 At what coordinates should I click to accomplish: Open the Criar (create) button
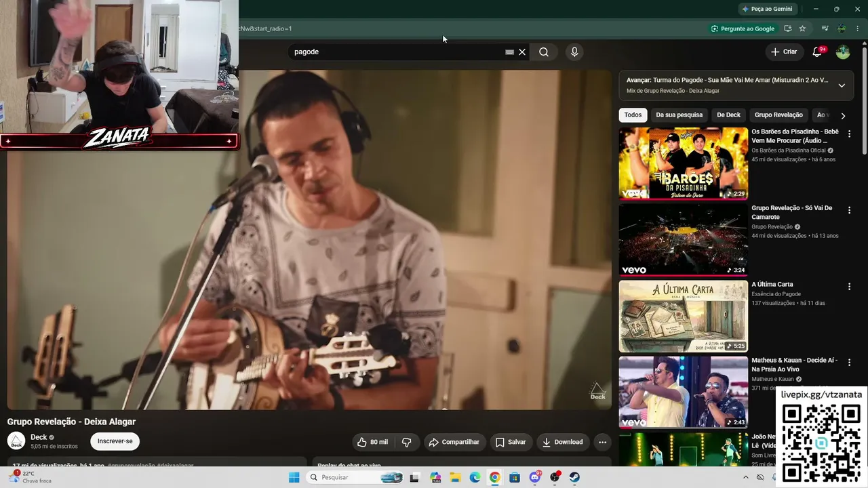(x=784, y=52)
